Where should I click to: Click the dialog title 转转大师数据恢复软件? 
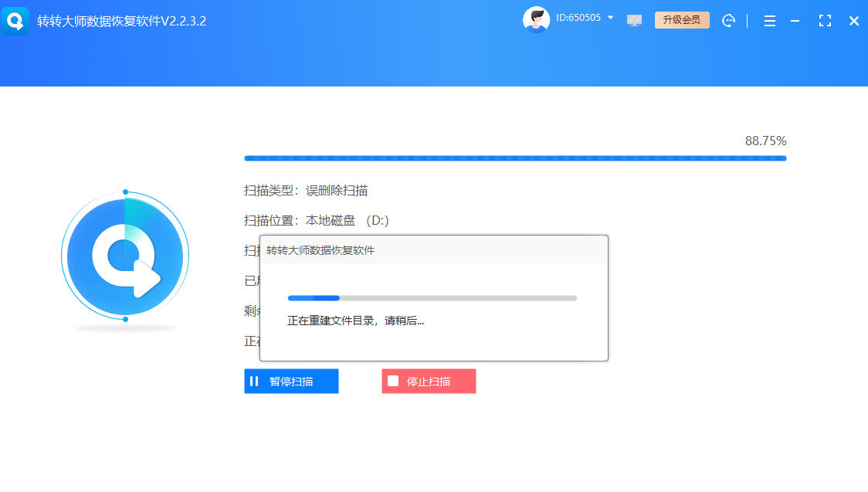[x=320, y=251]
